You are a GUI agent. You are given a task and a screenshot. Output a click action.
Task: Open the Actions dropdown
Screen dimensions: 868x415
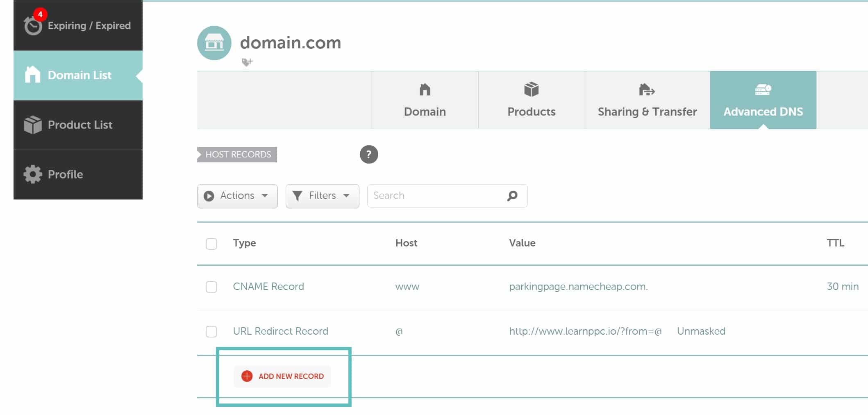pyautogui.click(x=237, y=196)
